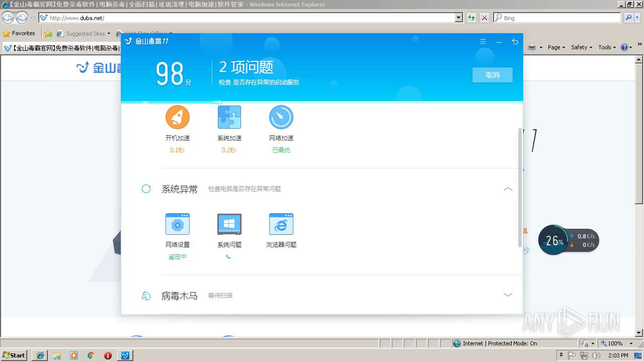Open the Favorites star button
644x362 pixels.
tap(19, 34)
